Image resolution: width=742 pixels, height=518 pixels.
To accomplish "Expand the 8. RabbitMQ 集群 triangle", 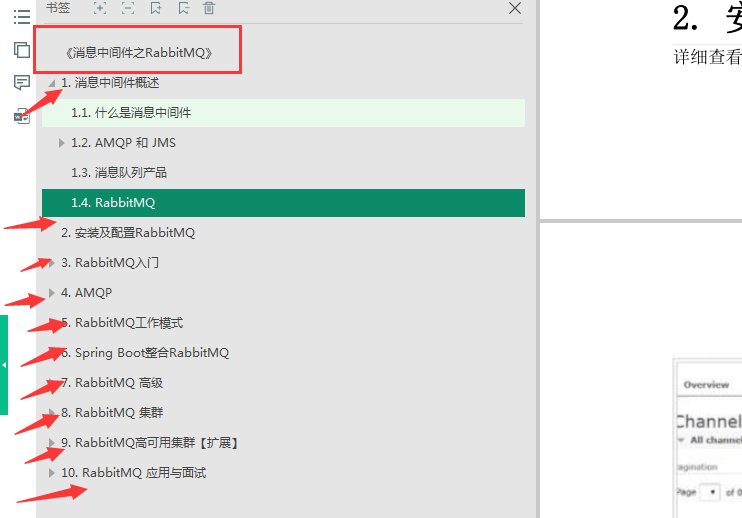I will pos(52,413).
